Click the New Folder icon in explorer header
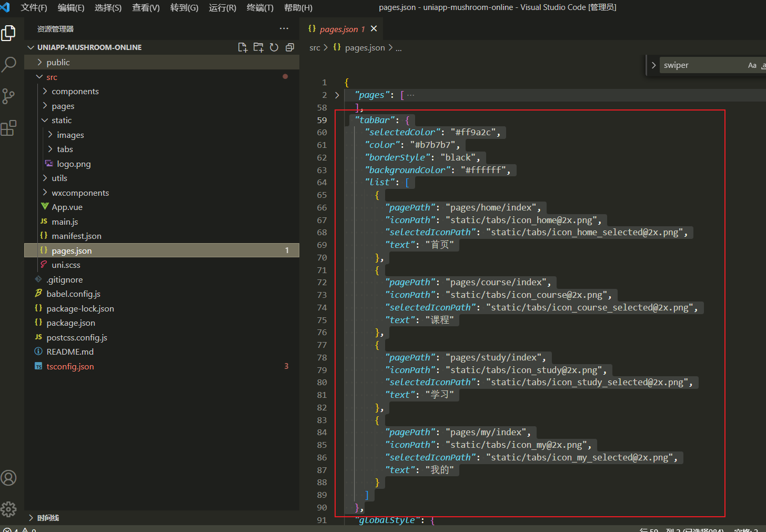 (x=258, y=47)
